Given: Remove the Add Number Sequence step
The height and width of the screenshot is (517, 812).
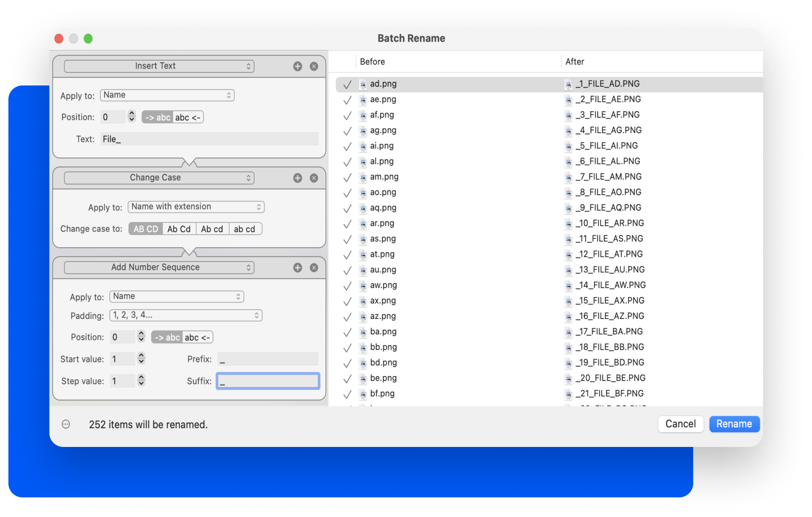Looking at the screenshot, I should point(314,268).
